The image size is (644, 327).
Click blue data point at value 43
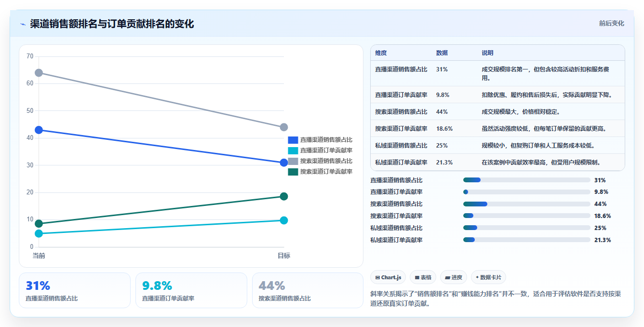39,130
